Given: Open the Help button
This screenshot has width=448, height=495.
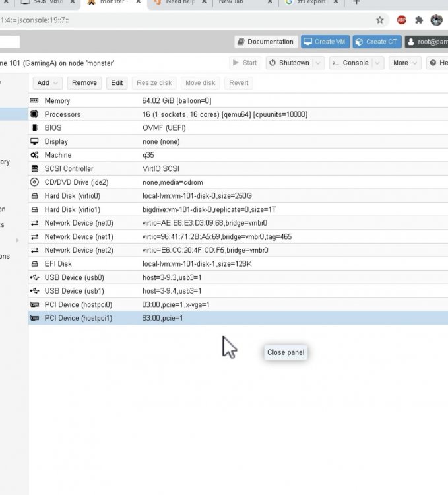Looking at the screenshot, I should tap(438, 63).
